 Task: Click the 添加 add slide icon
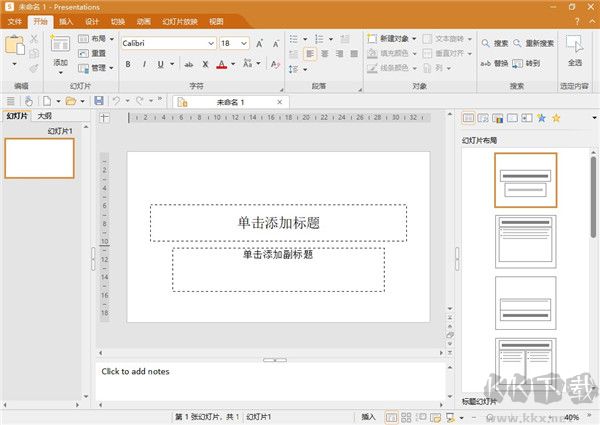click(x=60, y=45)
